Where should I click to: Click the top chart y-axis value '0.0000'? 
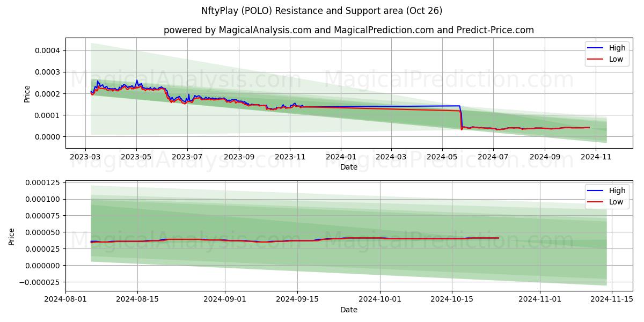point(48,137)
